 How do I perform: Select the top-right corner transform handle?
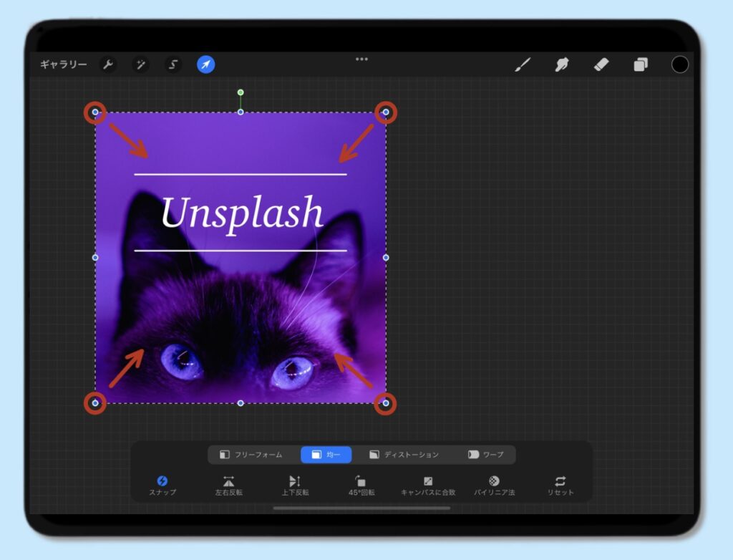coord(386,112)
